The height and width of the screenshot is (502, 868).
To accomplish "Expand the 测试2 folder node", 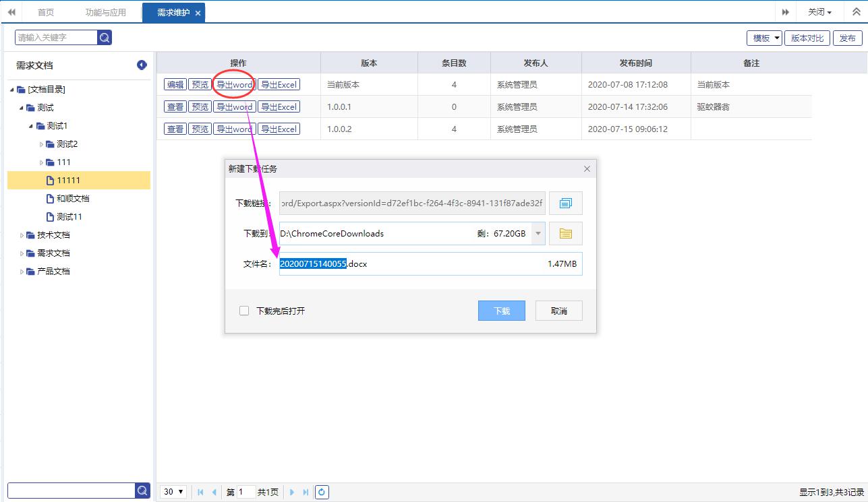I will [41, 144].
